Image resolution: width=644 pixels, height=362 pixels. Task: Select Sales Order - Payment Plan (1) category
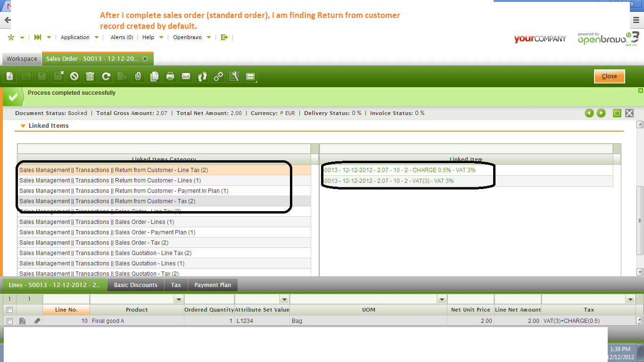pos(164,232)
